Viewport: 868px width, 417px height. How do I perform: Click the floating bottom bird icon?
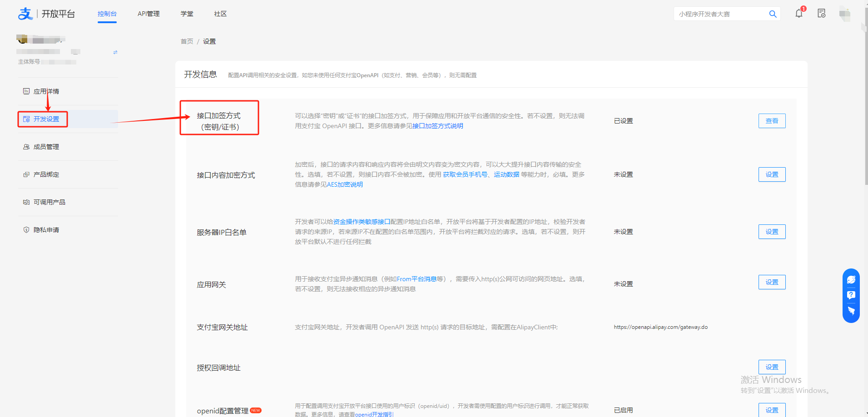coord(851,311)
